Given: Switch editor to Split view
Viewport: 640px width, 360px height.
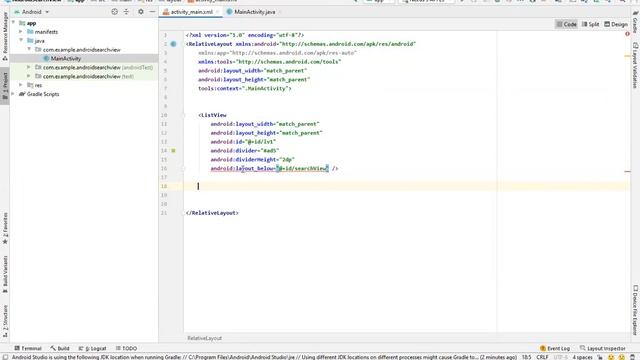Looking at the screenshot, I should 591,24.
